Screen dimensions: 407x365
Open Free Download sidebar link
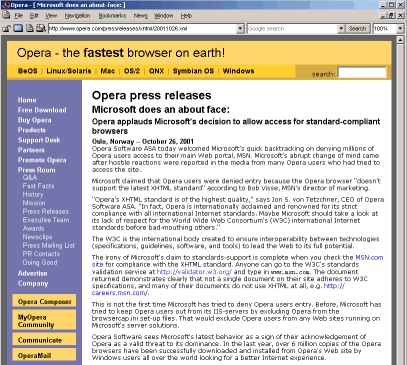click(42, 110)
